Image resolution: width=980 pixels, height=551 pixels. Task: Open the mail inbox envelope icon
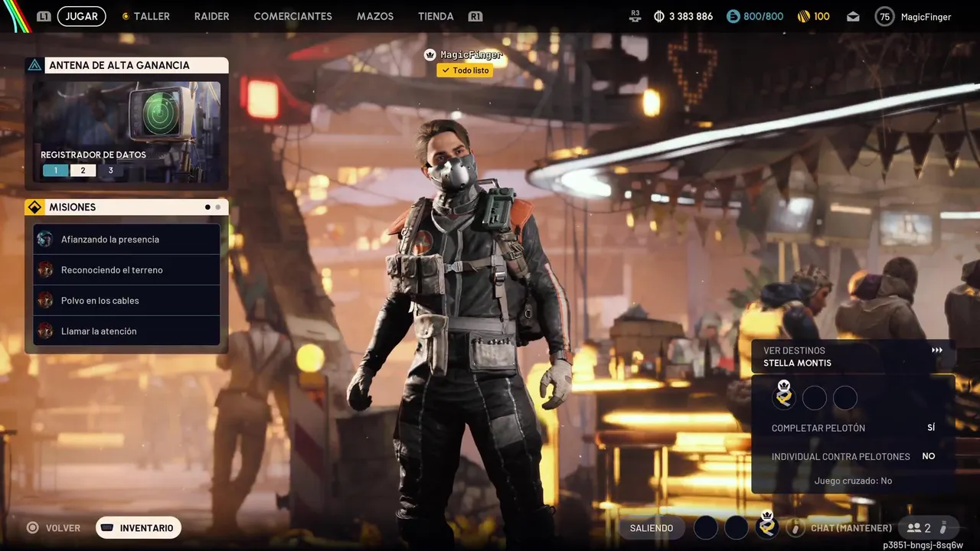click(x=853, y=16)
